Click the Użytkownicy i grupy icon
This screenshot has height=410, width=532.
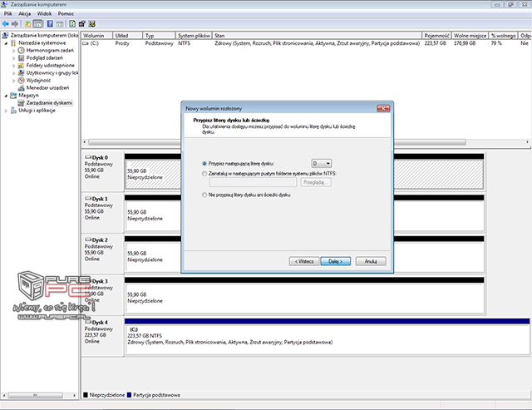point(21,72)
